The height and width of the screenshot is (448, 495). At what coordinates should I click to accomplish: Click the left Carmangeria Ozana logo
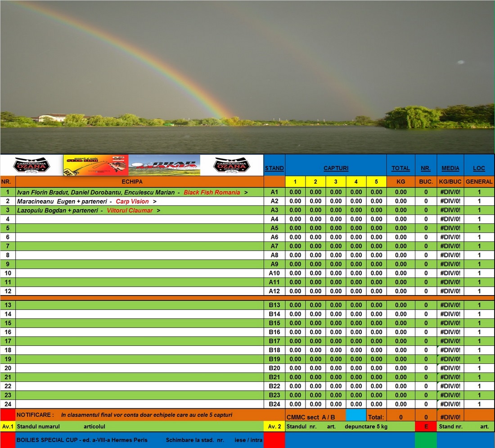(31, 165)
